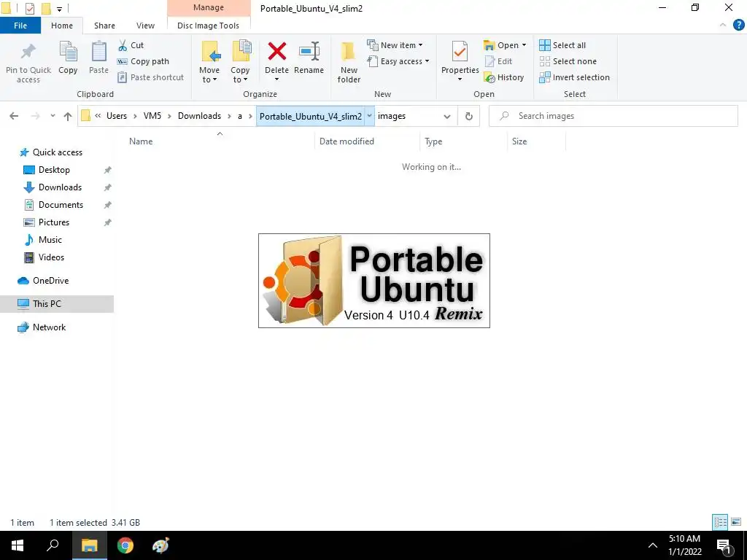The width and height of the screenshot is (747, 560).
Task: Open the Disc Image Tools tab
Action: click(208, 26)
